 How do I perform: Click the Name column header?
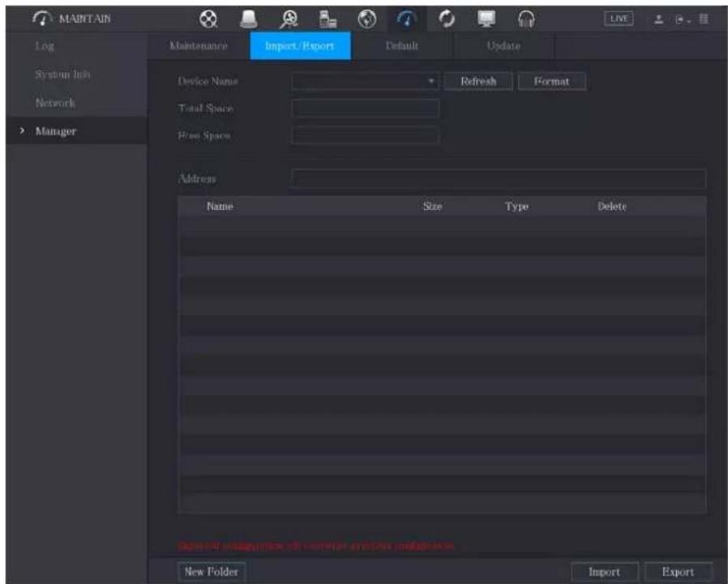(x=220, y=206)
